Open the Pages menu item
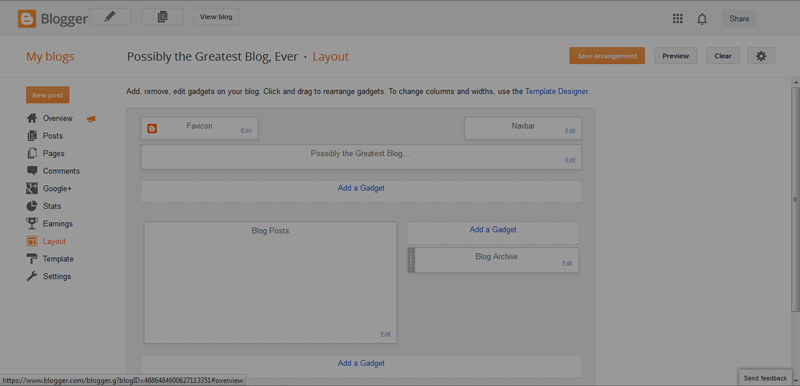The image size is (800, 386). pos(54,153)
